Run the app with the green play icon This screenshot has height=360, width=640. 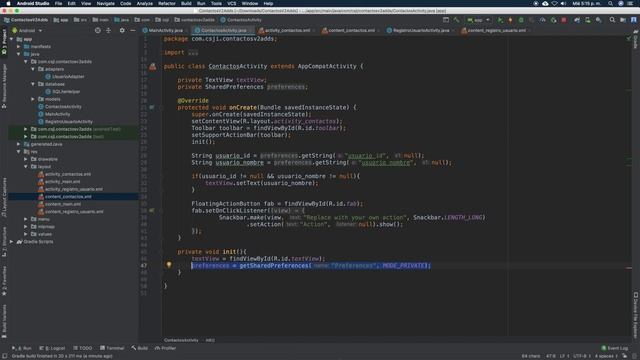[x=500, y=20]
